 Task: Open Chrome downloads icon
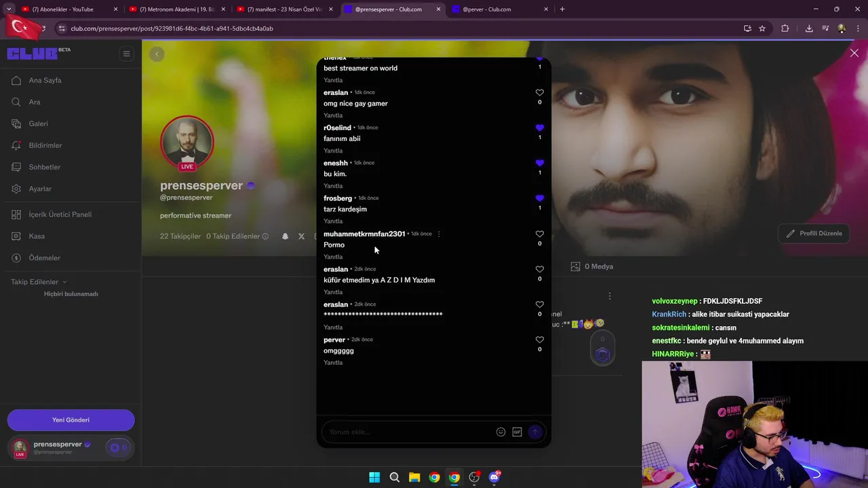pyautogui.click(x=809, y=28)
